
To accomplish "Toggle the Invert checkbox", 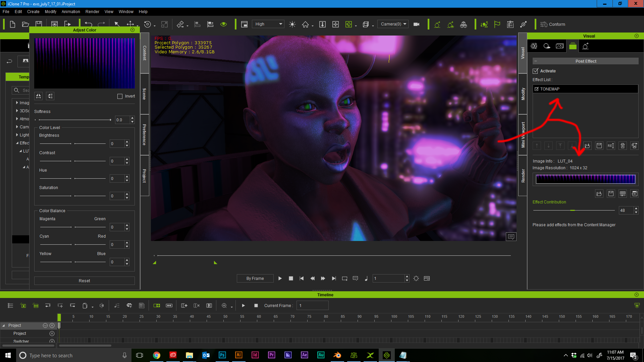I will [120, 96].
